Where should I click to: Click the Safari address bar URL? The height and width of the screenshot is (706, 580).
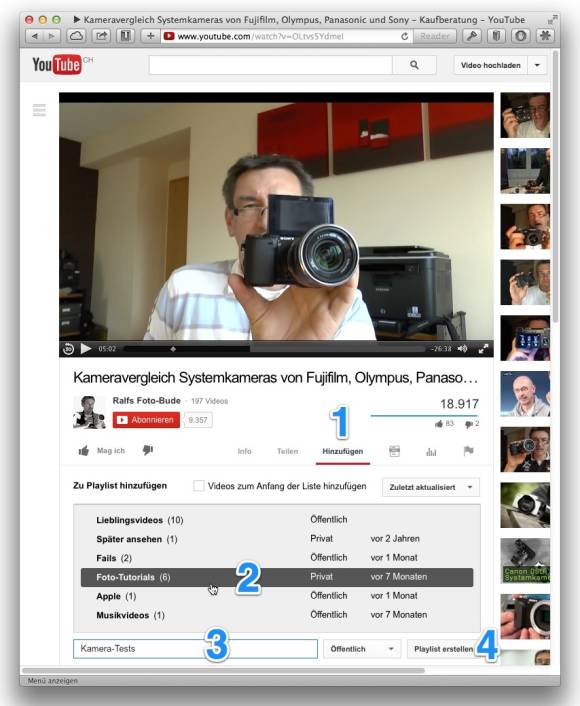point(260,36)
